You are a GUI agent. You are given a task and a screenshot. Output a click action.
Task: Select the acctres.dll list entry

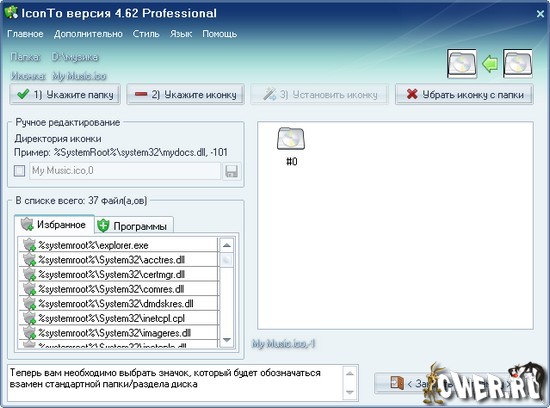(118, 260)
